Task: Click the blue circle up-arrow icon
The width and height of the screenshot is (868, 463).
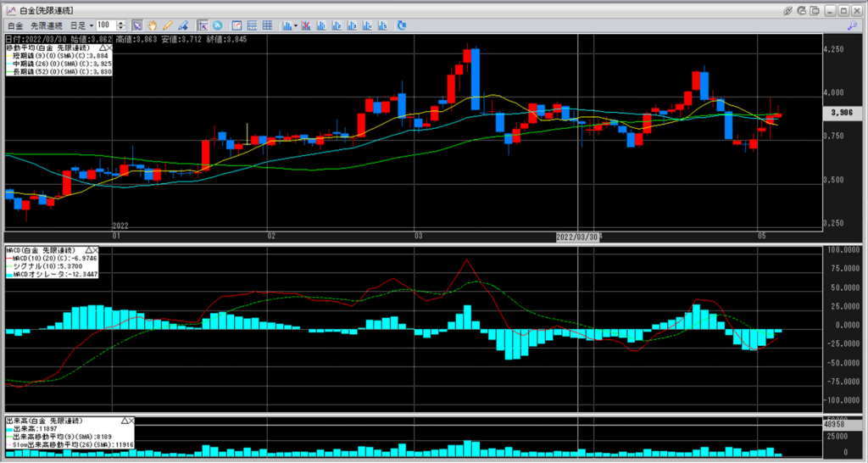Action: pyautogui.click(x=218, y=25)
